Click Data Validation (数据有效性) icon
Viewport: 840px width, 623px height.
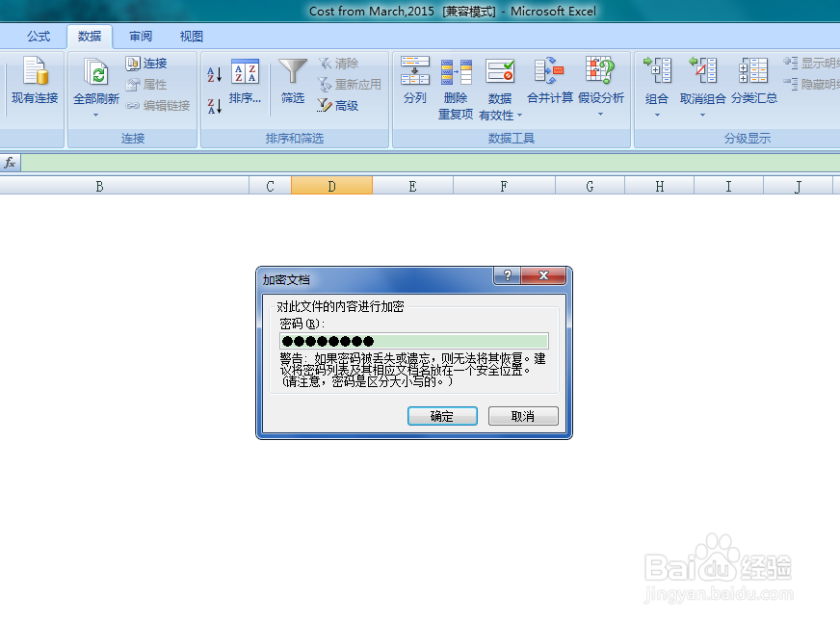(x=500, y=71)
